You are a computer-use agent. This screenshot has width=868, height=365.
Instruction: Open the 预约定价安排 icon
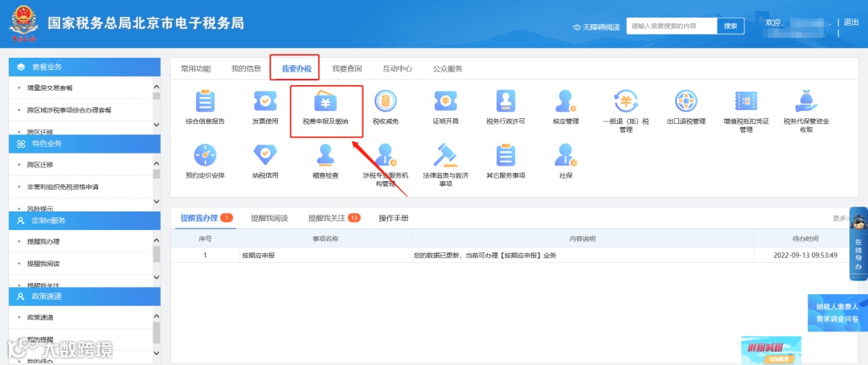(x=206, y=156)
